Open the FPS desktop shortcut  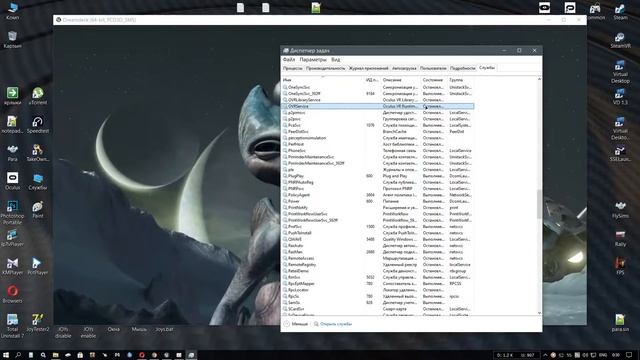pos(620,266)
